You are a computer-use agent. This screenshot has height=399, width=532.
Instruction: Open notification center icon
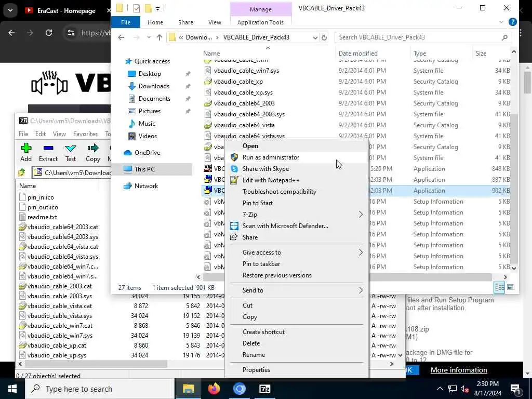(516, 389)
